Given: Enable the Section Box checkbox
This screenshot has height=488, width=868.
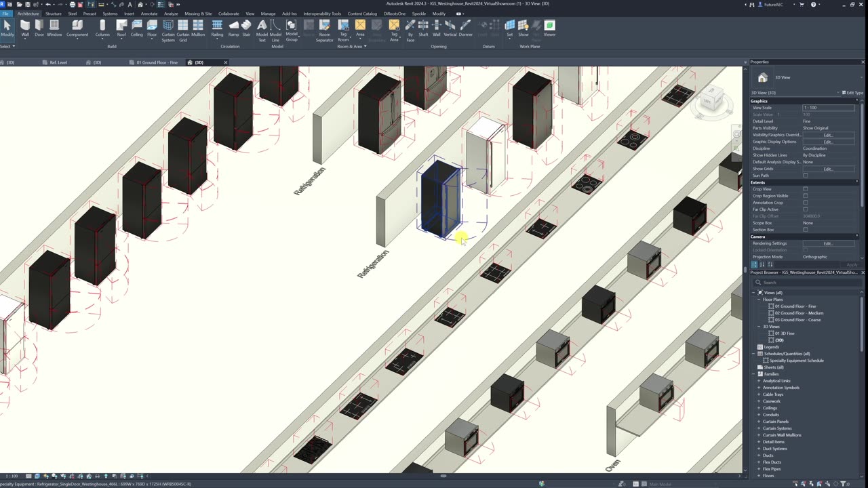Looking at the screenshot, I should (806, 230).
